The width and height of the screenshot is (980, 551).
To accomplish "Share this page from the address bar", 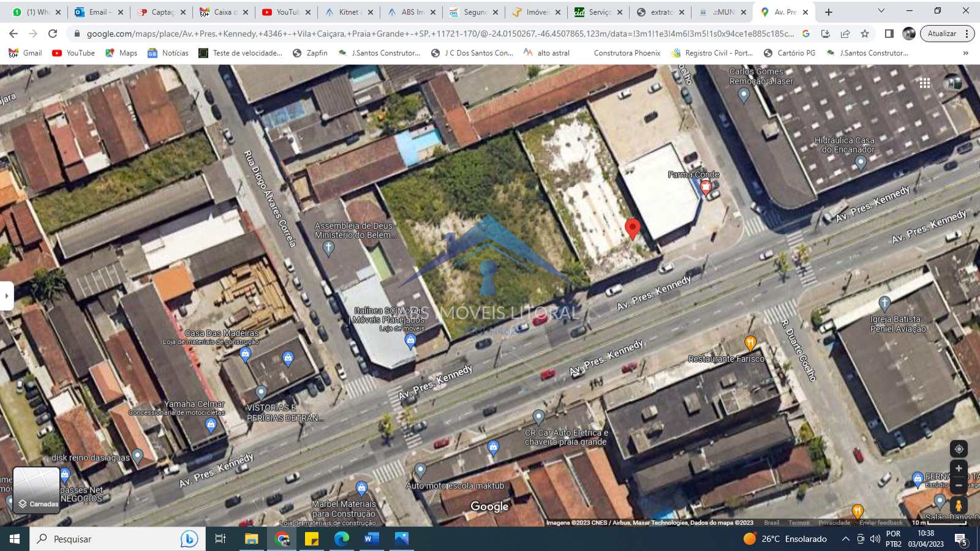I will pos(845,34).
